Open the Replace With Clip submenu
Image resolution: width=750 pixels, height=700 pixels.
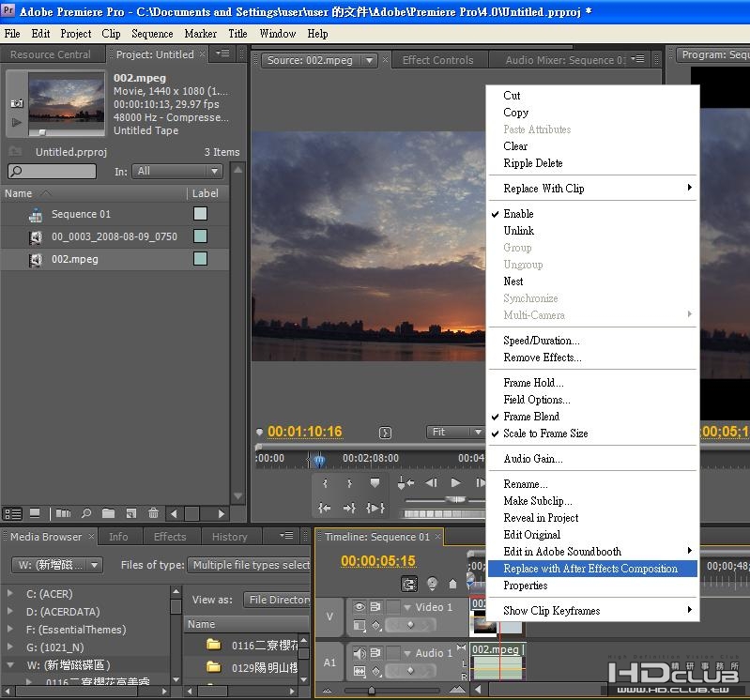(x=592, y=189)
